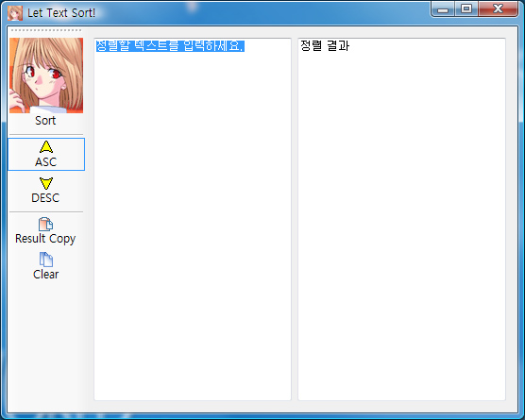This screenshot has width=525, height=420.
Task: Click the anime girl Sort picture
Action: pos(46,76)
